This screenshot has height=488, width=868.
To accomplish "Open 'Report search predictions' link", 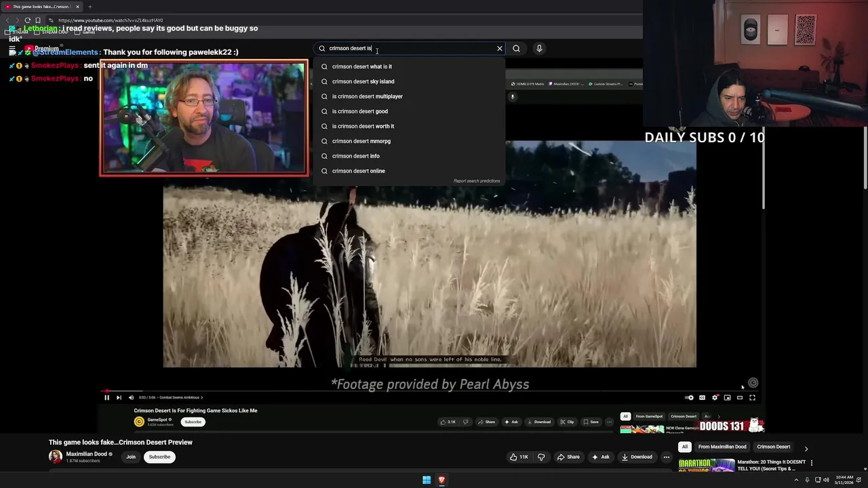I will [477, 181].
